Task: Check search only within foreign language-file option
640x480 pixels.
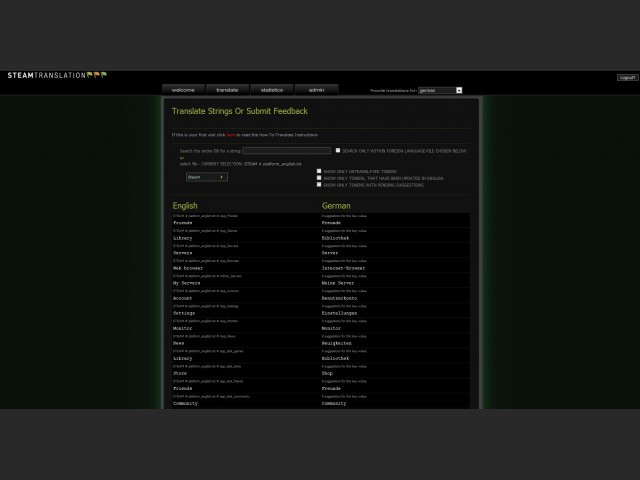Action: pos(338,150)
